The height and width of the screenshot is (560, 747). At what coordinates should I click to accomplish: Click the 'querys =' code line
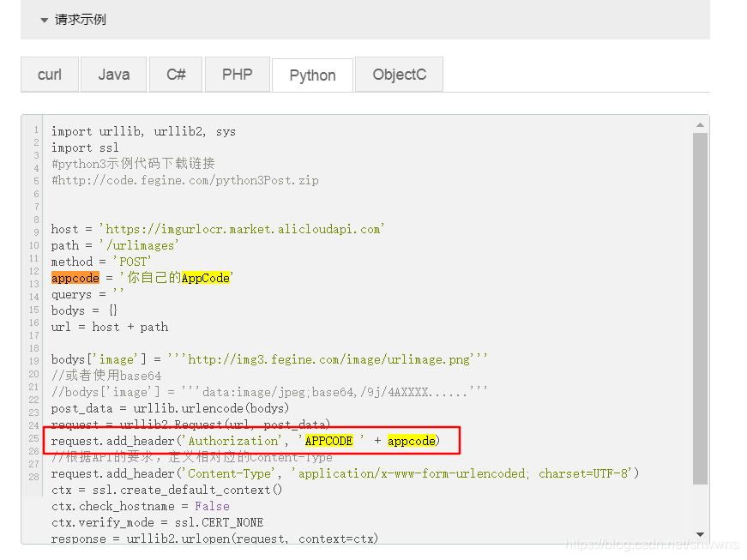coord(87,294)
